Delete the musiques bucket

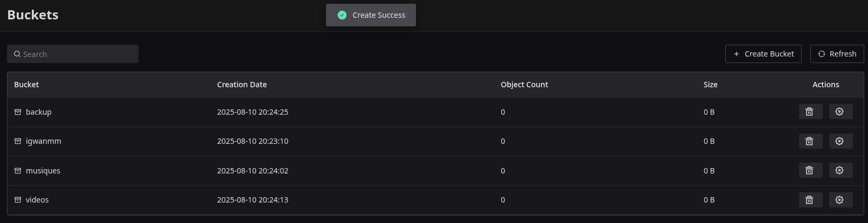(810, 170)
